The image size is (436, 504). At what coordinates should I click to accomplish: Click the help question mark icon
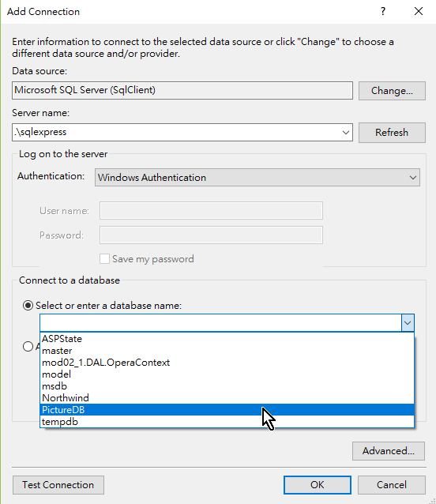click(x=382, y=12)
